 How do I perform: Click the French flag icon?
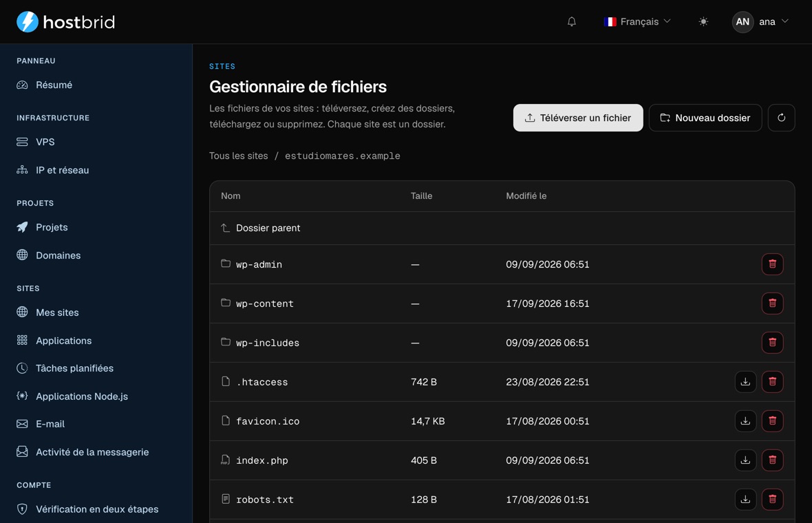(610, 22)
